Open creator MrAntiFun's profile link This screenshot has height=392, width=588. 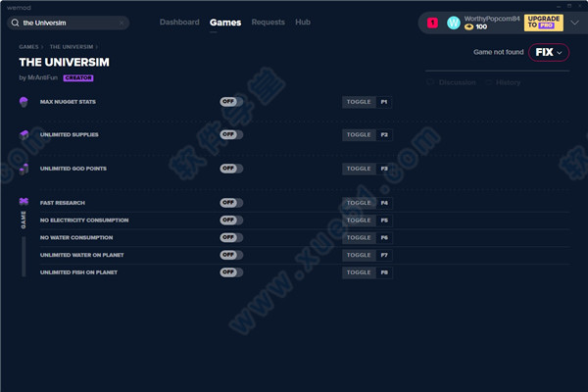tap(43, 77)
